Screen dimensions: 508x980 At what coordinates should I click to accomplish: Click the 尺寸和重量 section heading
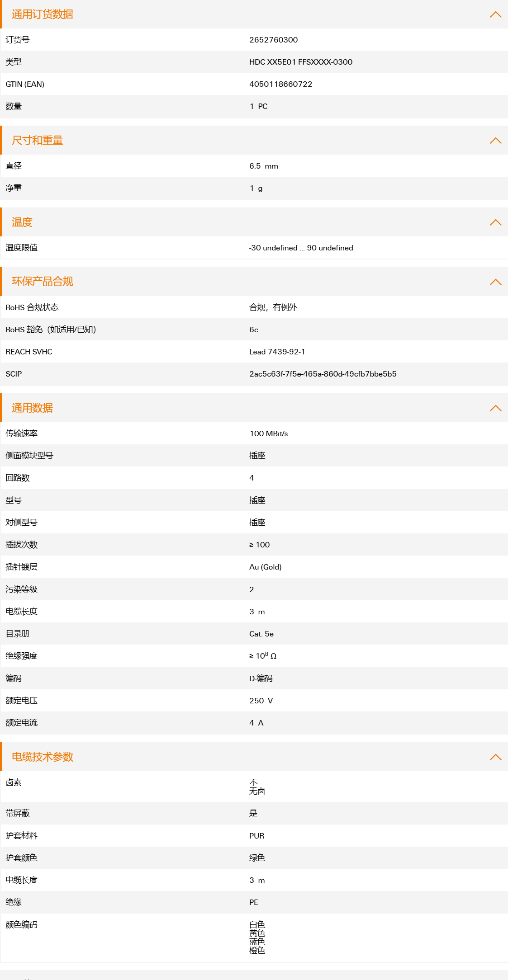37,141
